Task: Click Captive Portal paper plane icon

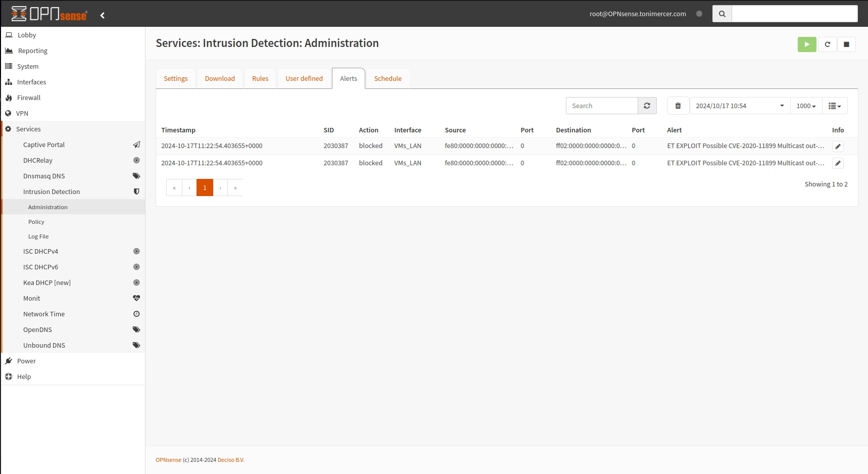Action: coord(136,145)
